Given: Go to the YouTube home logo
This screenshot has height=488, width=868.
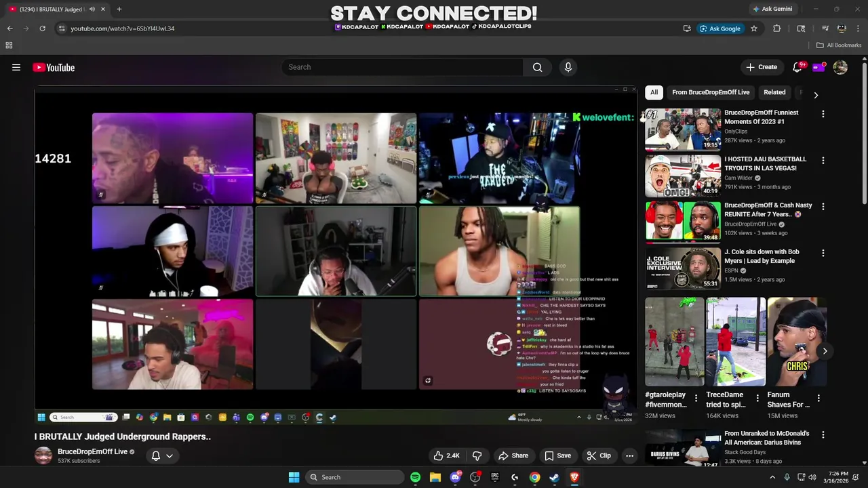Looking at the screenshot, I should coord(54,67).
